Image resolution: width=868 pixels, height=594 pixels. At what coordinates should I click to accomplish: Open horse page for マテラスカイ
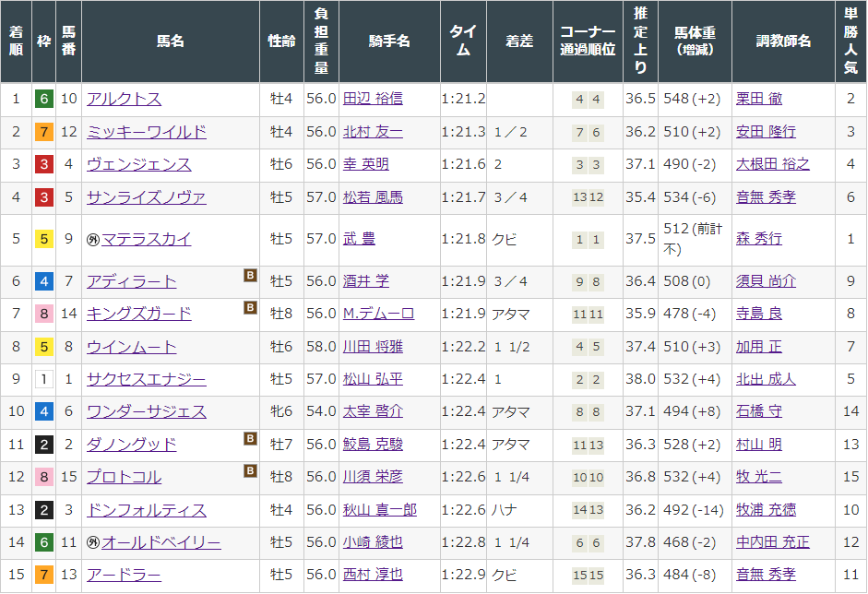coord(147,239)
